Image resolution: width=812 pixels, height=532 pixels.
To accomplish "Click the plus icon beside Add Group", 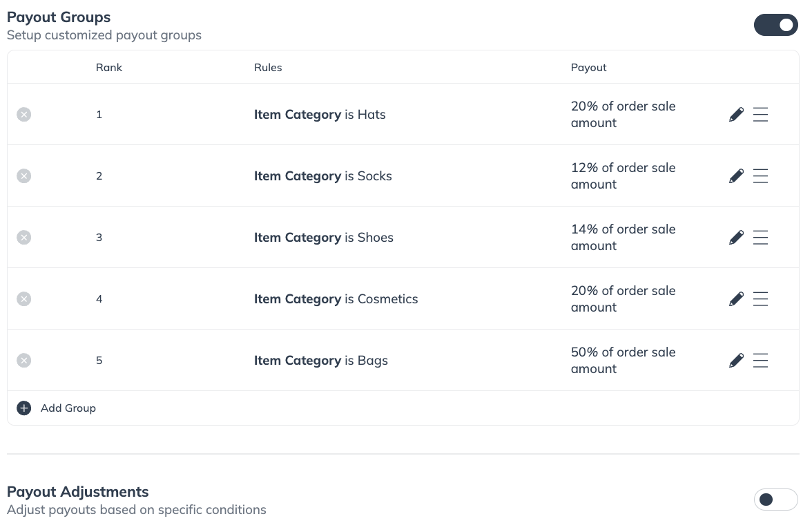I will [24, 408].
